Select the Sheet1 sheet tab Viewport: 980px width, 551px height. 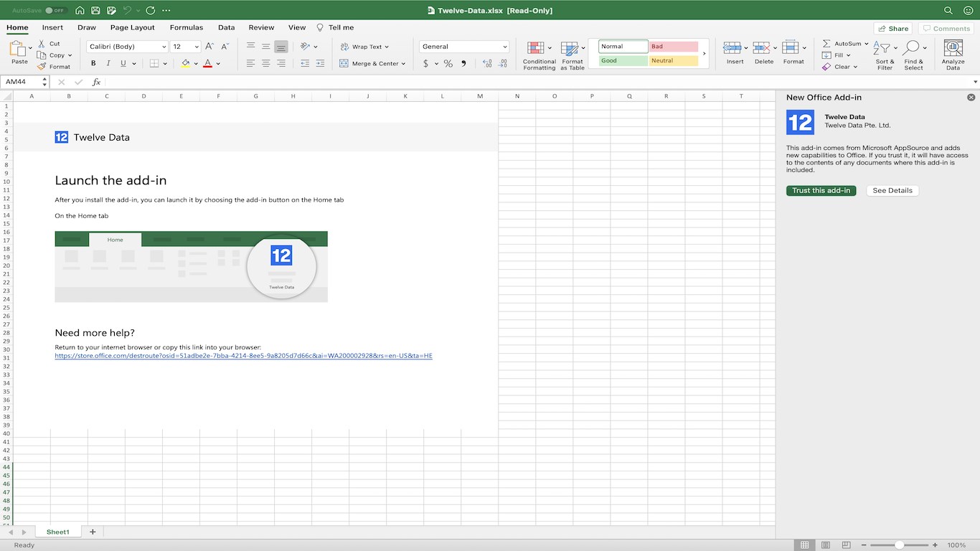(58, 532)
